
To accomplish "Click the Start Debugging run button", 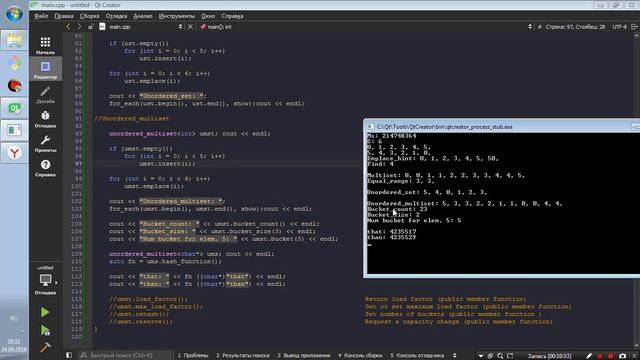I will click(45, 330).
